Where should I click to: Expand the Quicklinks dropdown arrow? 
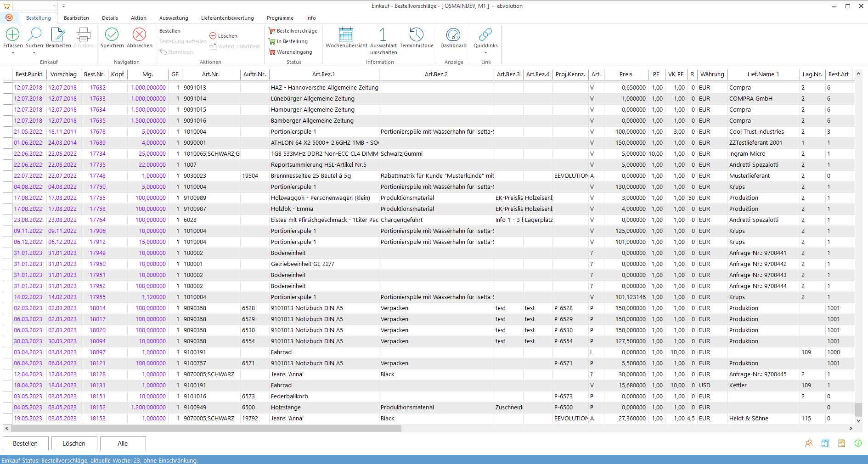coord(485,52)
